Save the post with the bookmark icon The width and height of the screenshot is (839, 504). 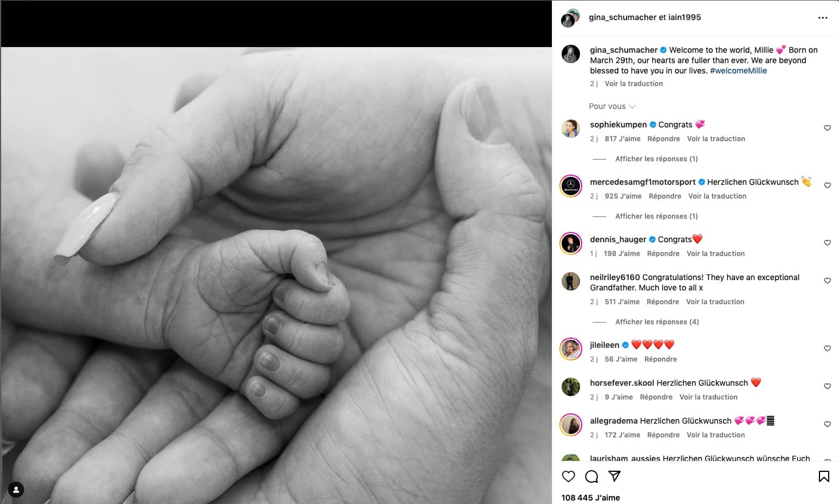click(x=823, y=476)
